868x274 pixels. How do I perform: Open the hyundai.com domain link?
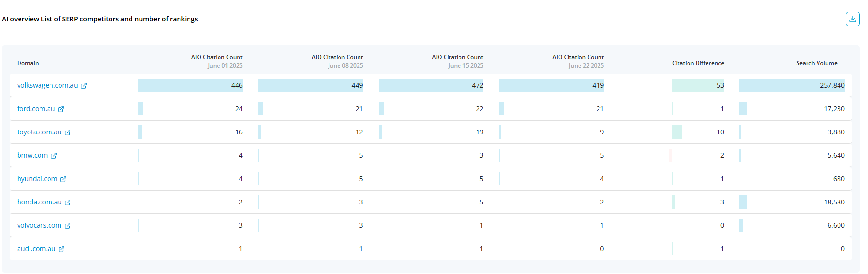(x=37, y=179)
